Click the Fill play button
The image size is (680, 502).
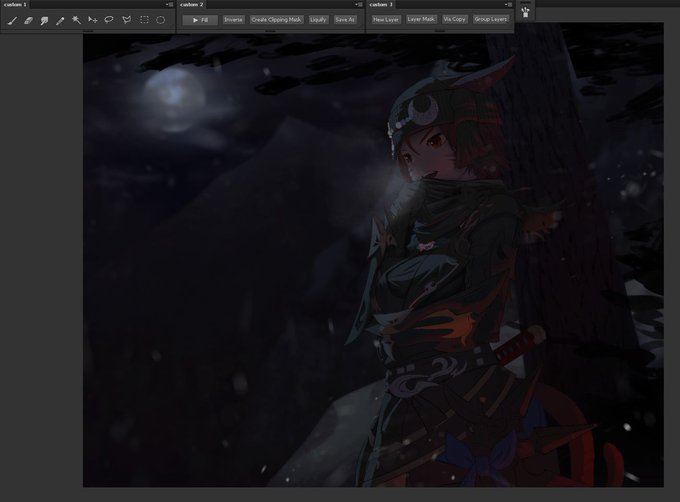click(x=200, y=20)
